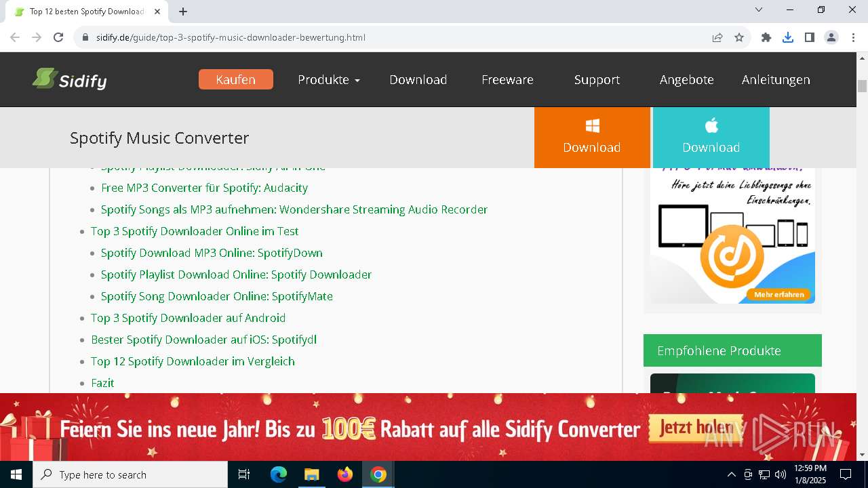
Task: Click the address bar URL
Action: tap(231, 37)
